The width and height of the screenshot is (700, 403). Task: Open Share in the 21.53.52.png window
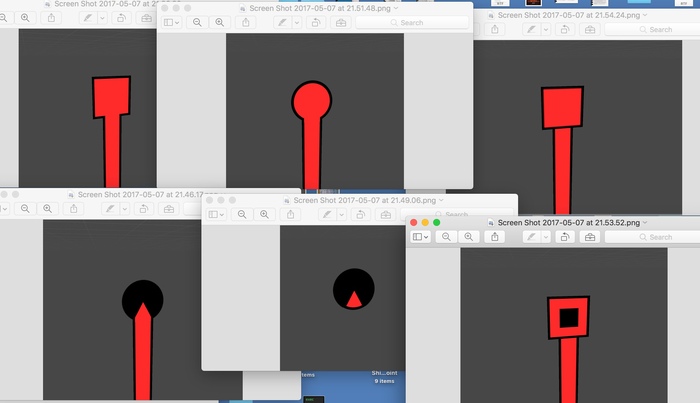(496, 237)
